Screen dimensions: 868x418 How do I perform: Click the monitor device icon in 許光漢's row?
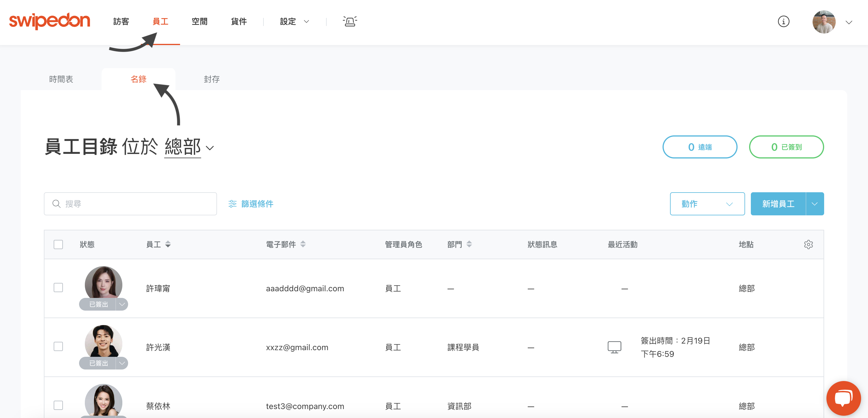coord(614,347)
